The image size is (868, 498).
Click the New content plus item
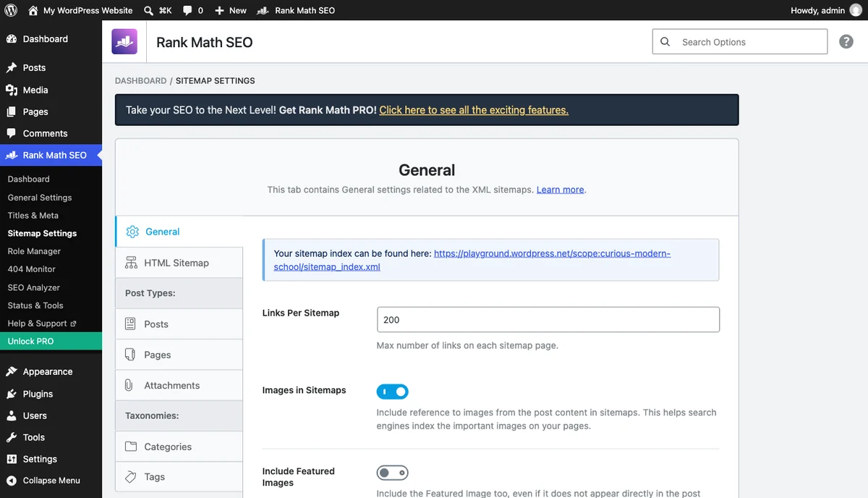pos(230,10)
